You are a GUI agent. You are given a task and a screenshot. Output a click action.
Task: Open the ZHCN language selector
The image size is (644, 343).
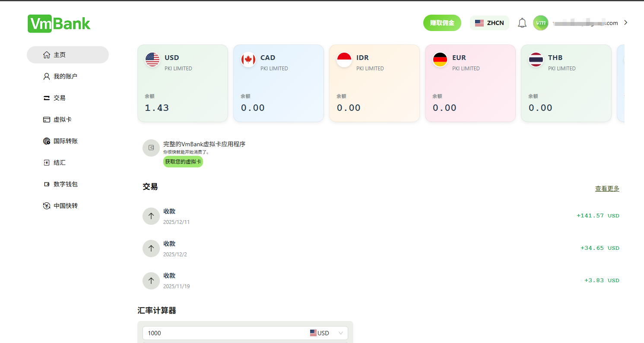pyautogui.click(x=489, y=22)
